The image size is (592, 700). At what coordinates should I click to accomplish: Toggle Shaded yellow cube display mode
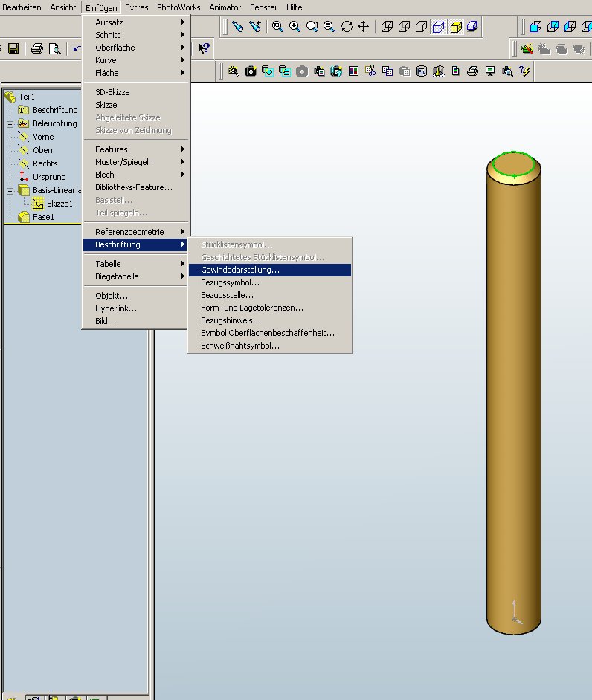(x=456, y=27)
